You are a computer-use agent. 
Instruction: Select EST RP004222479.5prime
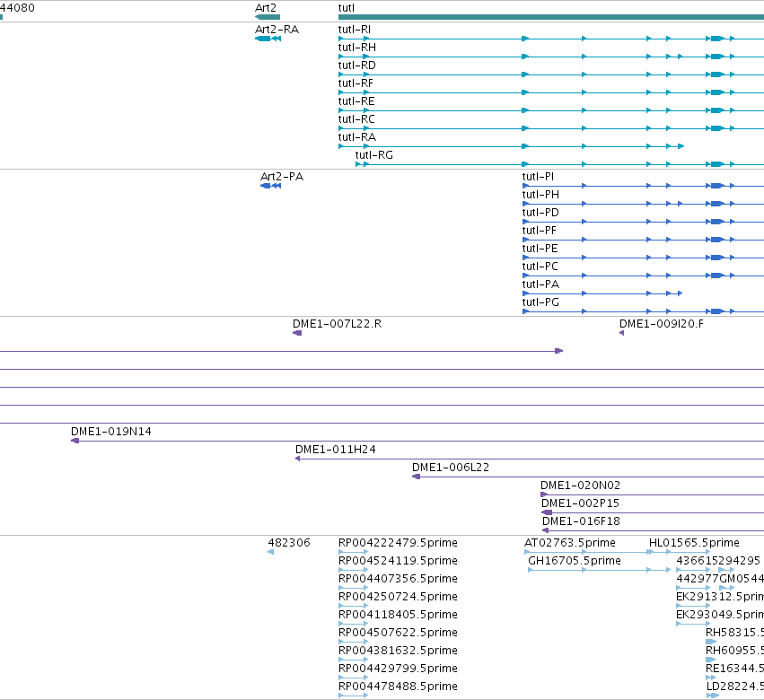[398, 543]
